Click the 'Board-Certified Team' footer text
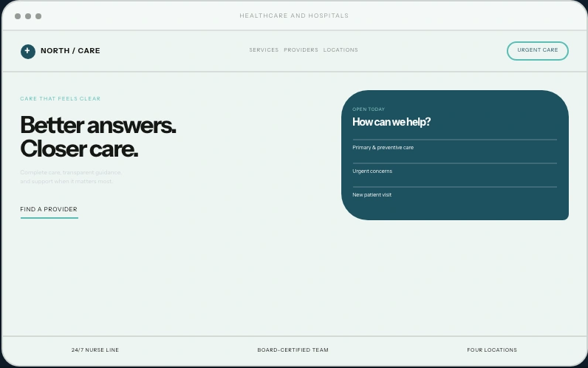 click(293, 350)
